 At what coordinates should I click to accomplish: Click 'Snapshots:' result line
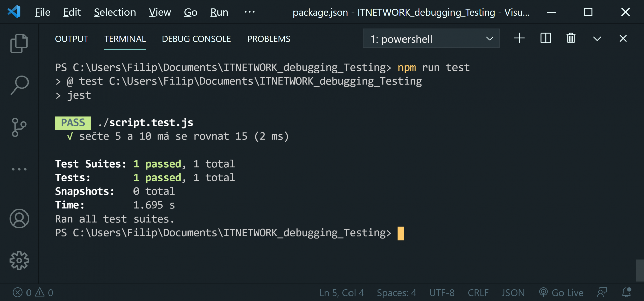(x=115, y=192)
